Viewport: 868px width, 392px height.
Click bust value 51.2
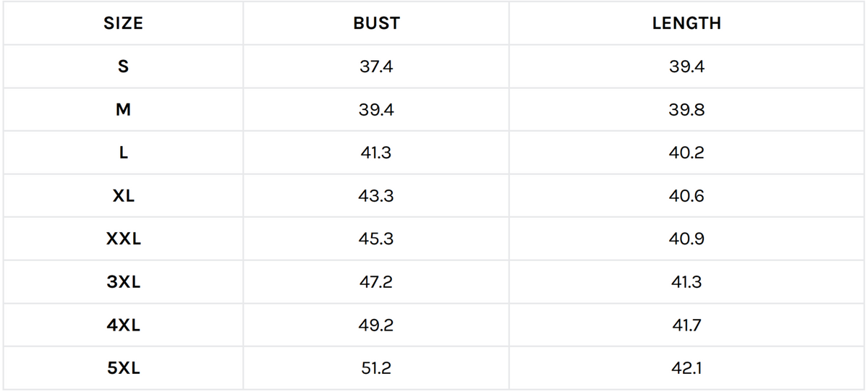click(376, 368)
